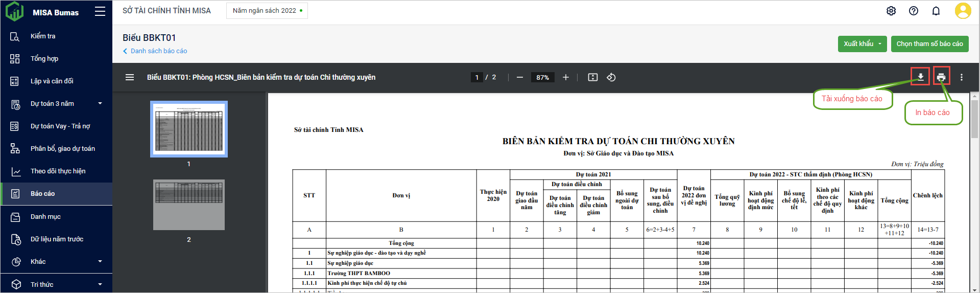The image size is (980, 293).
Task: Open the Năm ngân sách 2022 selector
Action: (x=267, y=11)
